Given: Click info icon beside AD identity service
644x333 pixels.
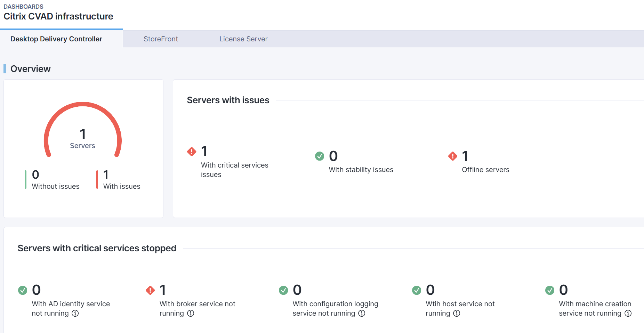Looking at the screenshot, I should (x=75, y=313).
